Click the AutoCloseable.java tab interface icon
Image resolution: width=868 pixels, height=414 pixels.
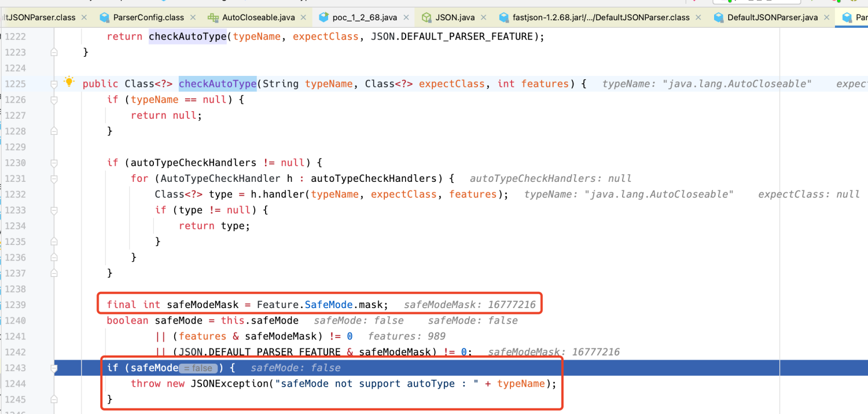pos(213,17)
